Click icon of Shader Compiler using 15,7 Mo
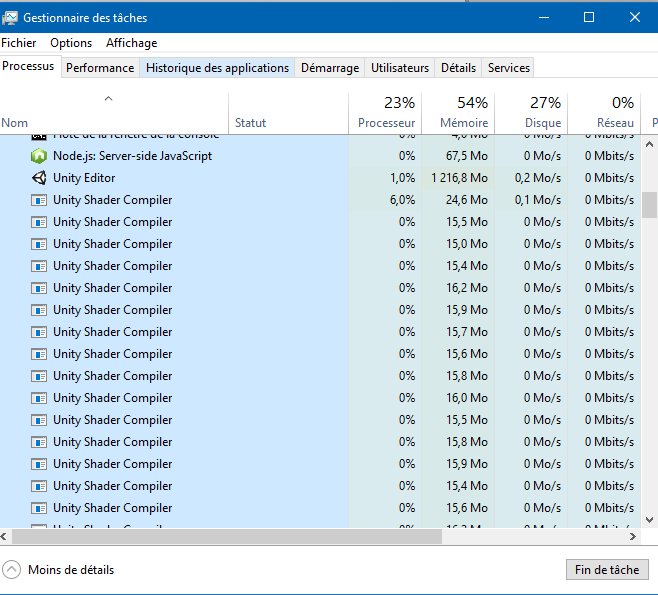 click(x=39, y=332)
